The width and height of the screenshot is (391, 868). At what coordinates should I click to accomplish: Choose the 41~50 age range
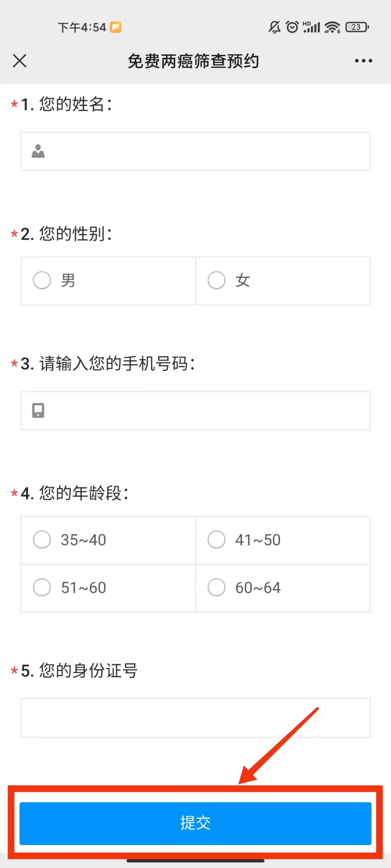pos(216,540)
